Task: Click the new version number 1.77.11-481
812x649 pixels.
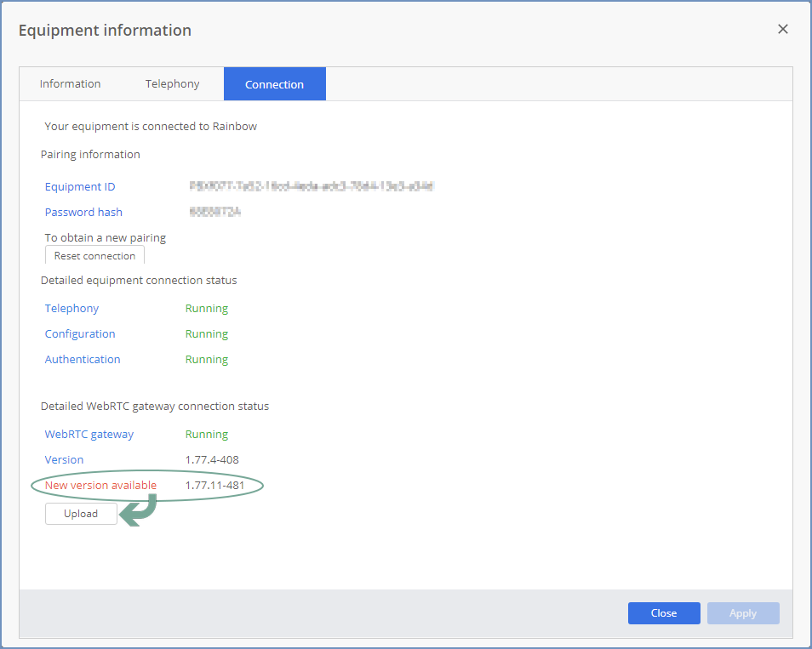Action: pos(214,485)
